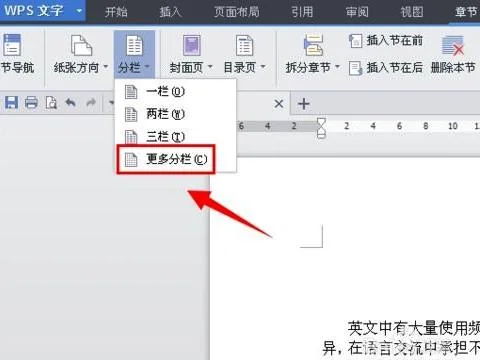480x360 pixels.
Task: Switch to the 审阅 ribbon tab
Action: (x=357, y=12)
